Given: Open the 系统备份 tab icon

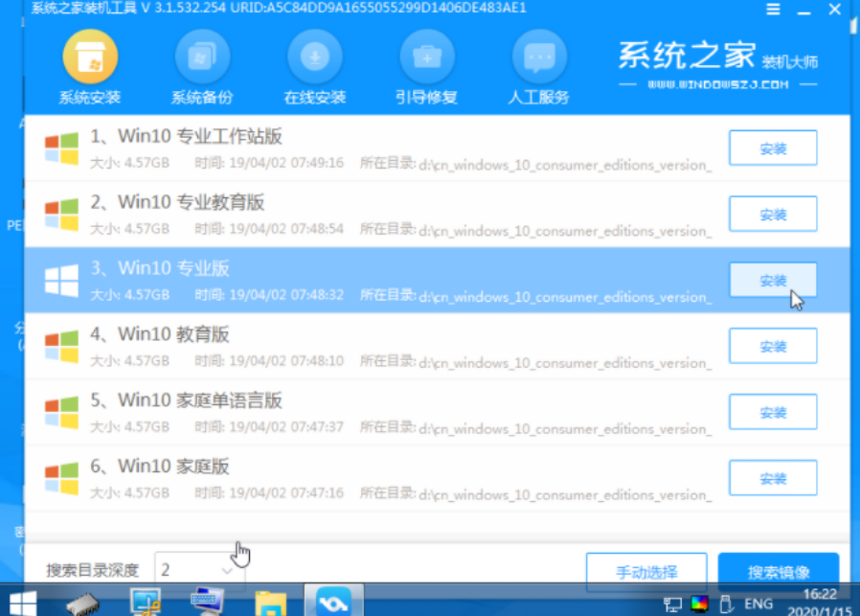Looking at the screenshot, I should click(x=202, y=57).
